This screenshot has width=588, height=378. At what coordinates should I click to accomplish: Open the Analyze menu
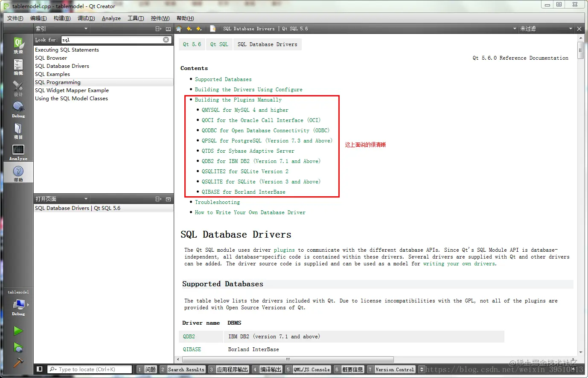pos(111,18)
